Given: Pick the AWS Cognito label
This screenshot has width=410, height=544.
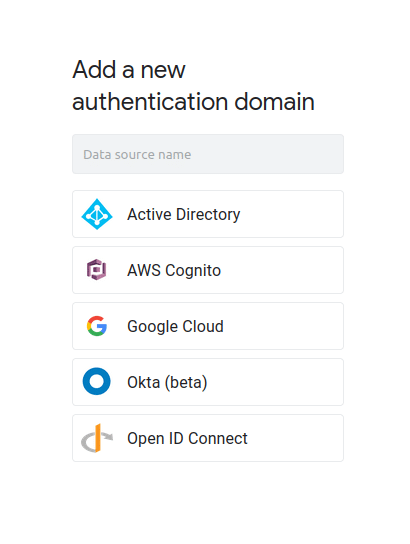Looking at the screenshot, I should coord(174,271).
